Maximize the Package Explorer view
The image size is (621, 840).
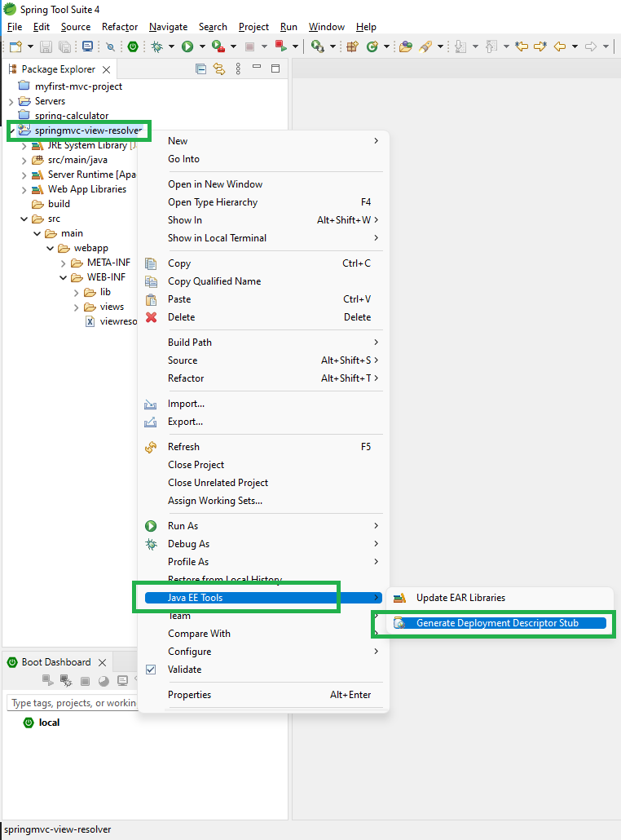coord(275,69)
